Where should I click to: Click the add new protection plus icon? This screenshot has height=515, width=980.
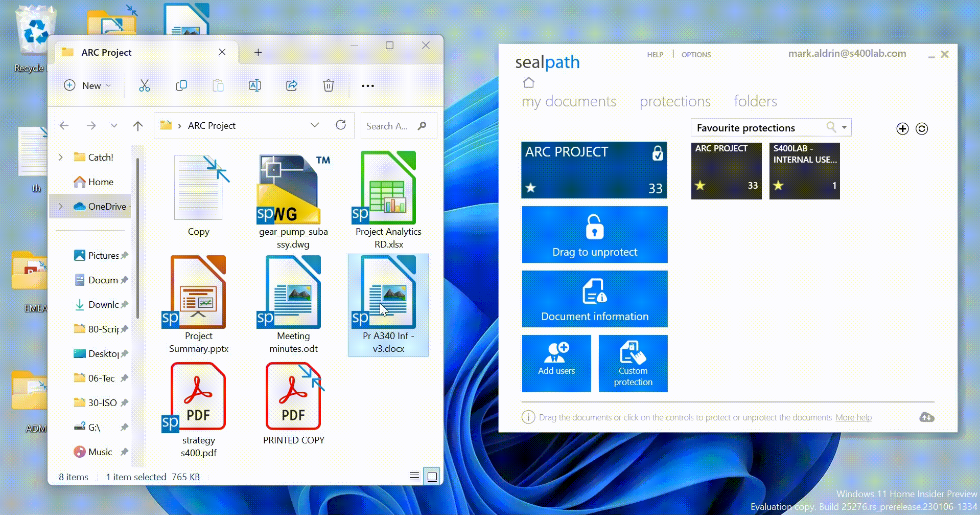coord(902,129)
